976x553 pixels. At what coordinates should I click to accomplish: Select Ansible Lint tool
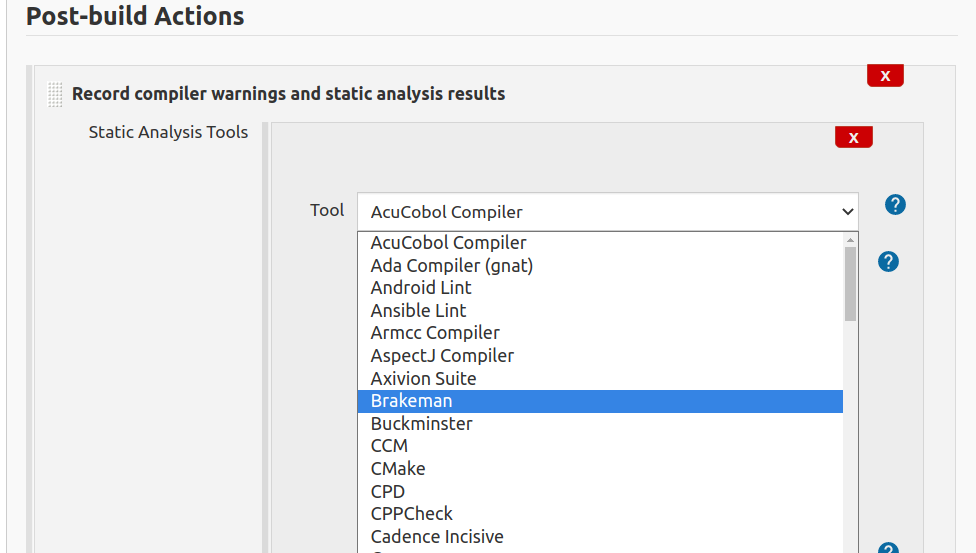point(600,311)
